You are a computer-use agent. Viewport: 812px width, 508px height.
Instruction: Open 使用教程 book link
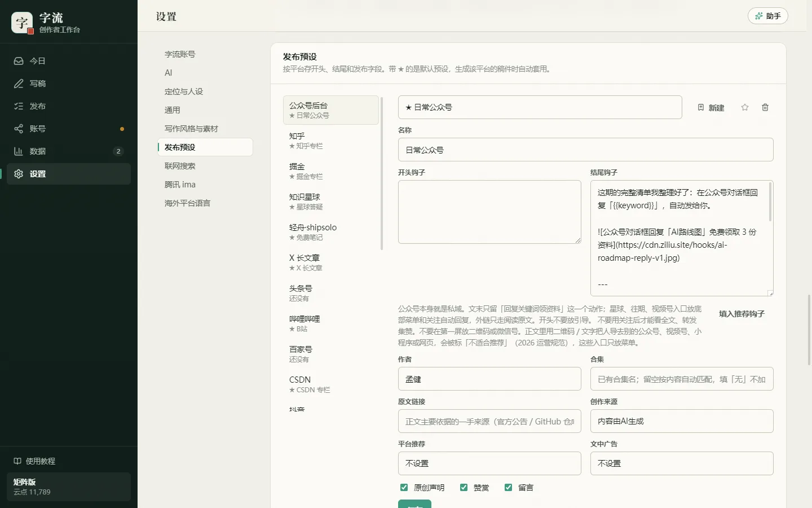pyautogui.click(x=34, y=461)
